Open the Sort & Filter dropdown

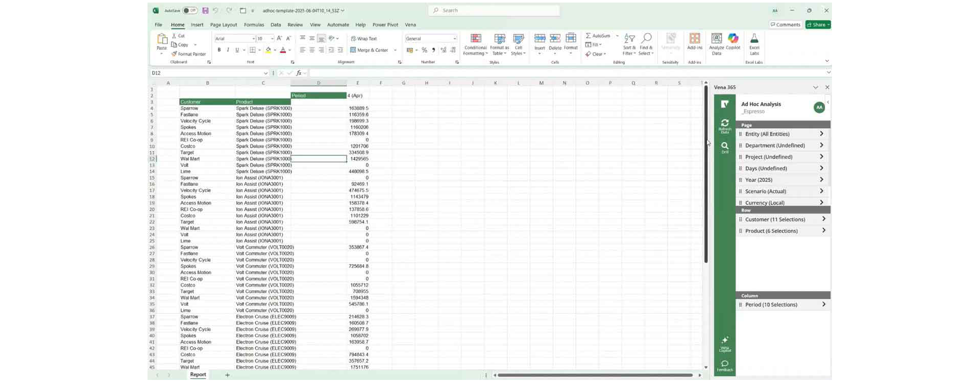[629, 44]
